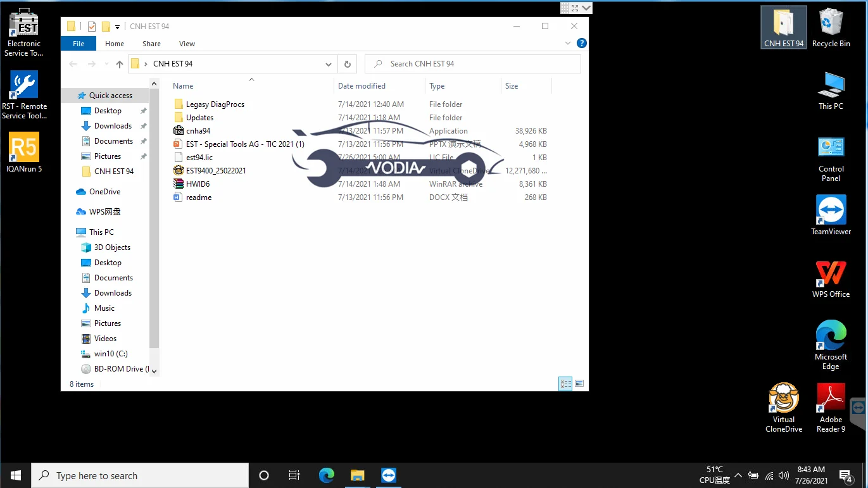Click taskbar clock and date
The width and height of the screenshot is (868, 488).
click(x=810, y=475)
